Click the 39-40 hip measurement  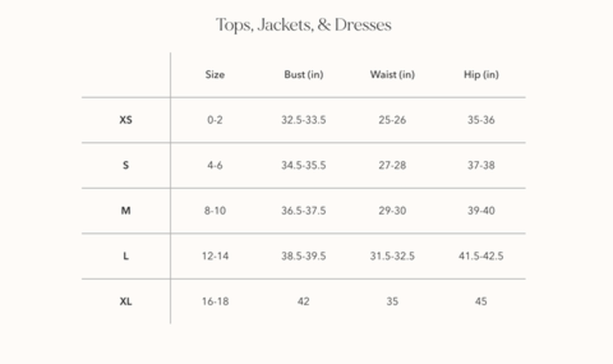[x=480, y=211]
